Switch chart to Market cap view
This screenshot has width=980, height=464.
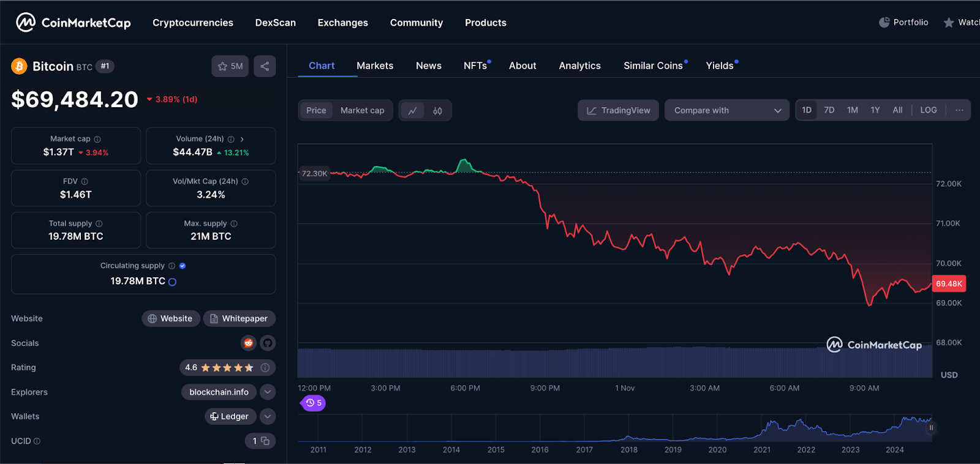point(363,110)
